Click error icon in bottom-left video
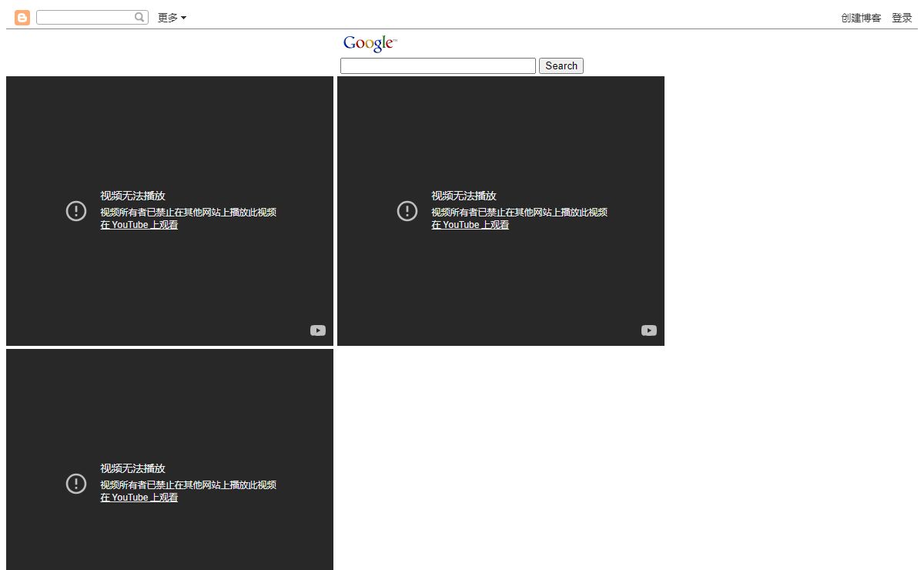The image size is (924, 570). 76,483
